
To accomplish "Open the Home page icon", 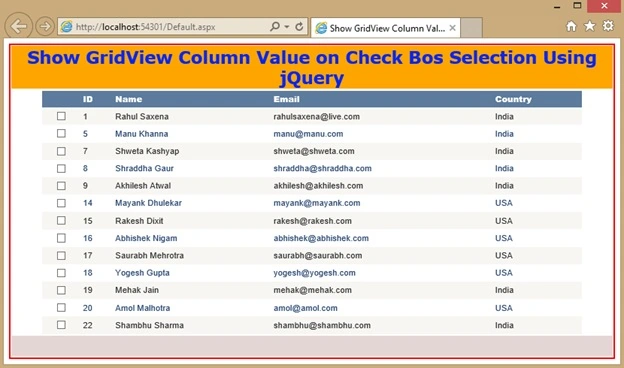I will click(x=571, y=26).
